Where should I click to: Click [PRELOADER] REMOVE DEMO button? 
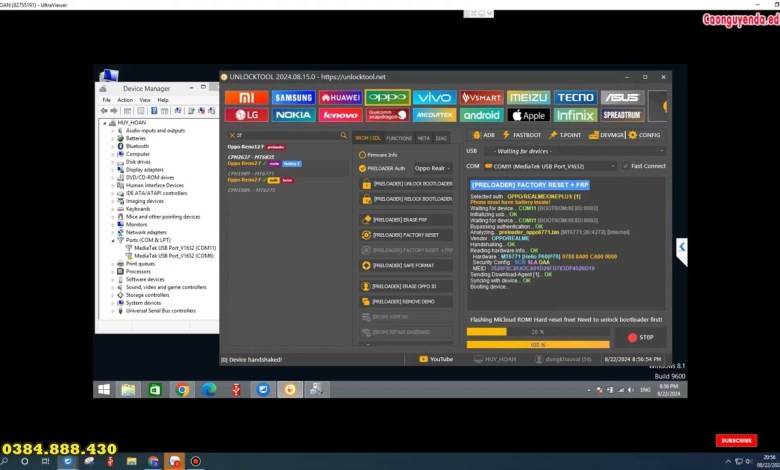pos(406,302)
